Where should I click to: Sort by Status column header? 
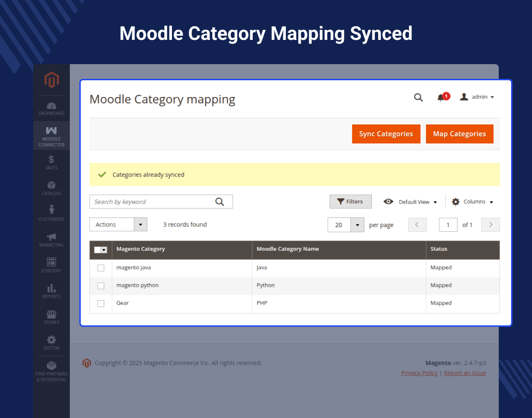point(463,250)
